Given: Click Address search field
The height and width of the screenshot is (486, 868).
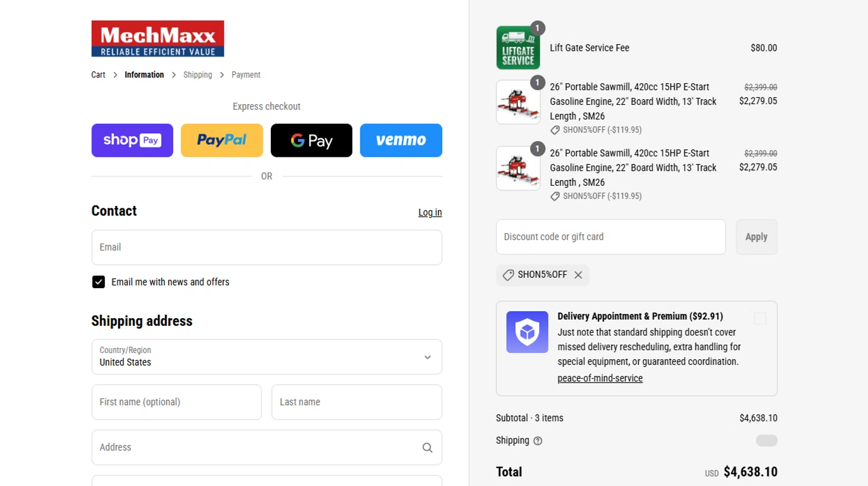Looking at the screenshot, I should [267, 447].
